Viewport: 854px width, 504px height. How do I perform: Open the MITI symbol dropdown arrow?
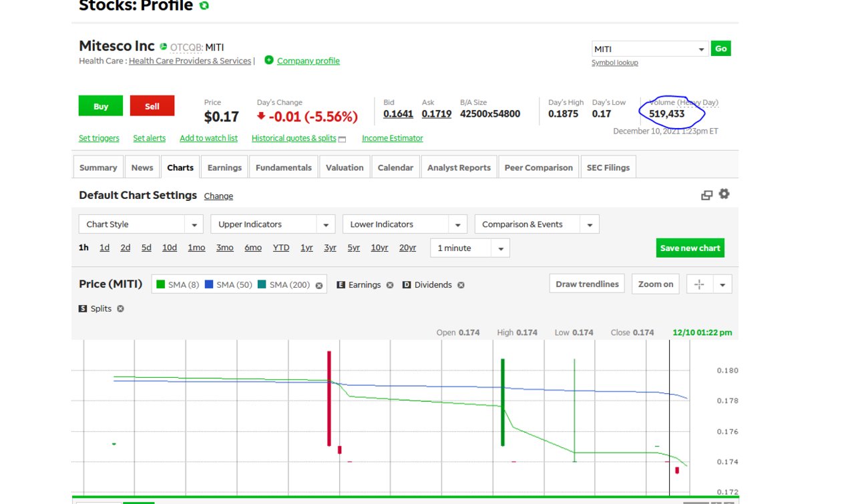[x=701, y=49]
